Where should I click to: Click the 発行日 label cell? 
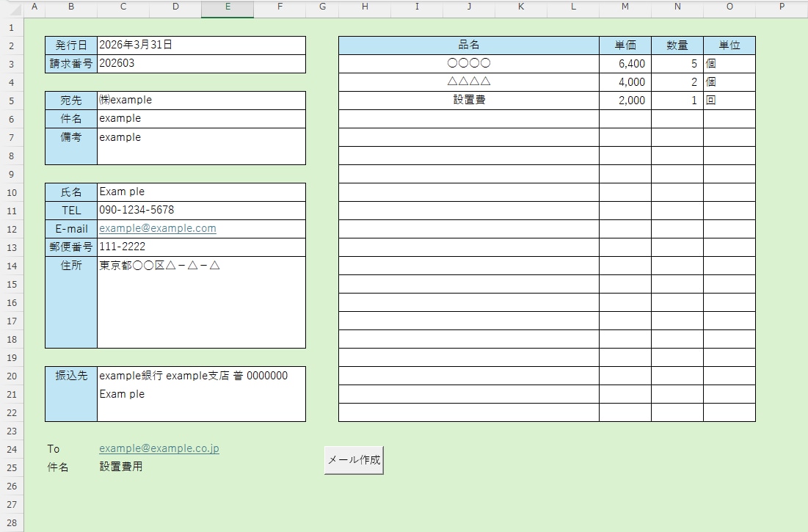[71, 45]
